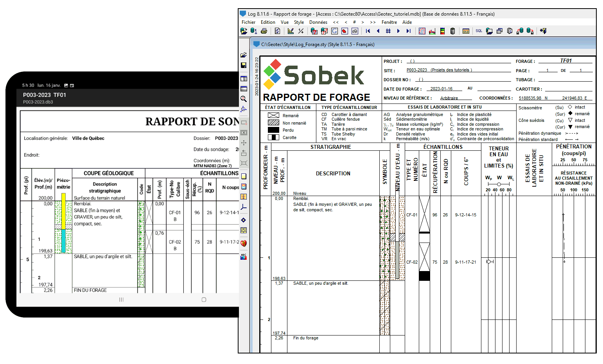603x364 pixels.
Task: Click the Arbitraire reference level value
Action: (x=449, y=98)
